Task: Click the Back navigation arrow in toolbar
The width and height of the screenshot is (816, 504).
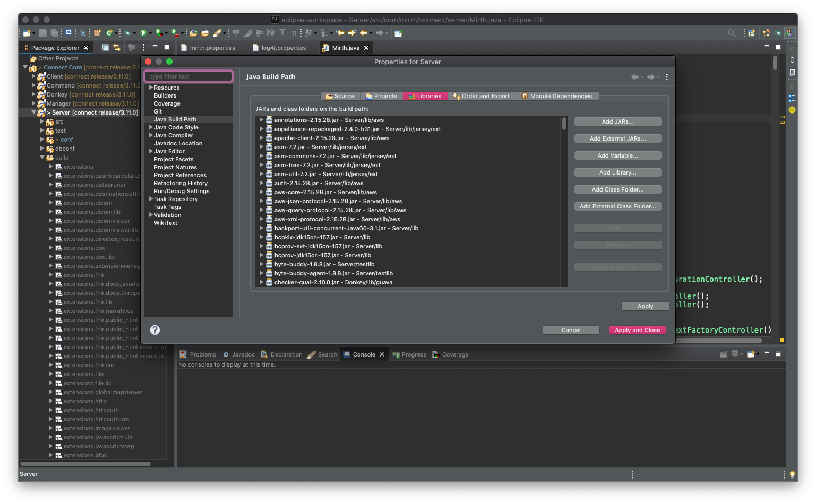Action: click(x=364, y=33)
